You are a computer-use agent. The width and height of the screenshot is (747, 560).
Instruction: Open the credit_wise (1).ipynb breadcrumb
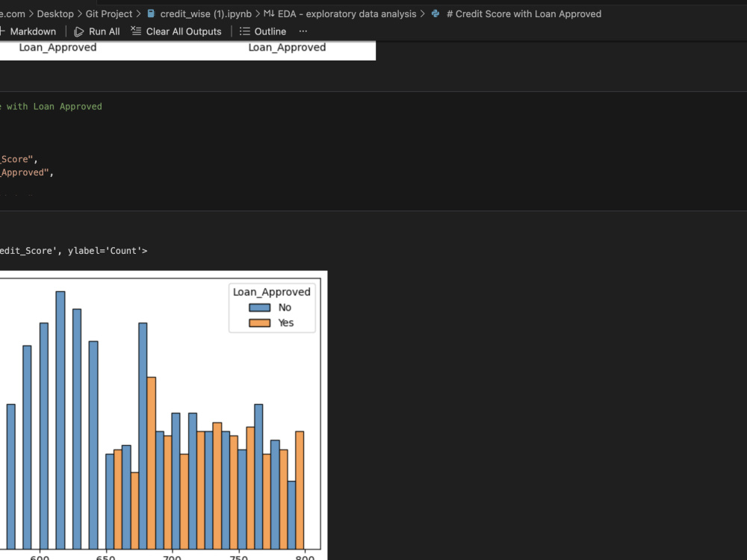[x=206, y=13]
